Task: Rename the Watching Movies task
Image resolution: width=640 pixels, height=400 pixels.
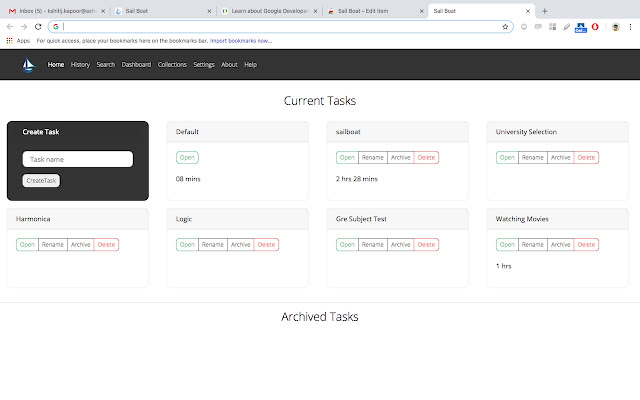Action: pyautogui.click(x=533, y=244)
